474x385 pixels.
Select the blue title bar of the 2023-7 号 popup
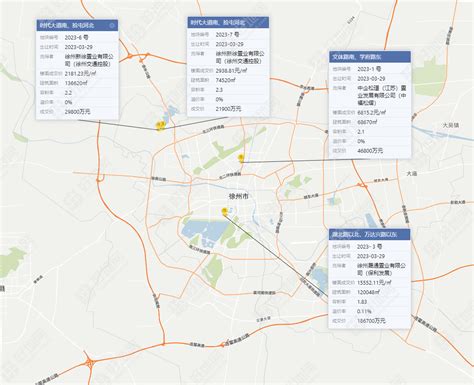click(x=228, y=23)
